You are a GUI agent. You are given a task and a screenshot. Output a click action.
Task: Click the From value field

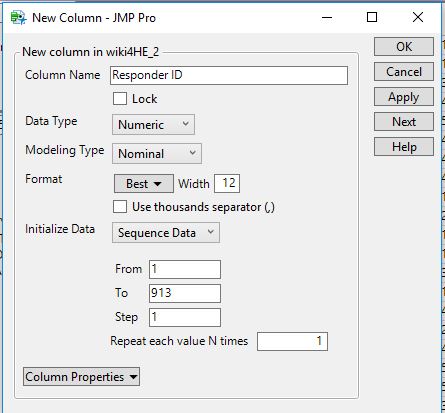click(185, 269)
